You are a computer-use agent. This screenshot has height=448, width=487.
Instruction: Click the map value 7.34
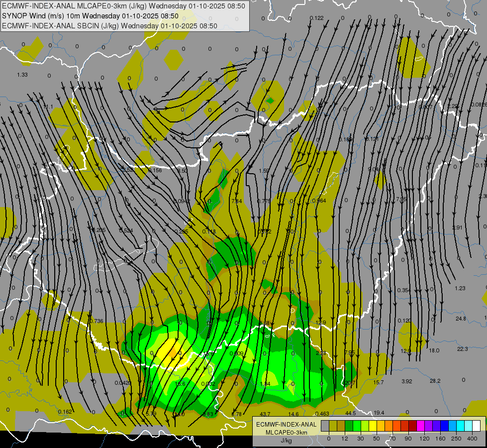click(x=237, y=201)
